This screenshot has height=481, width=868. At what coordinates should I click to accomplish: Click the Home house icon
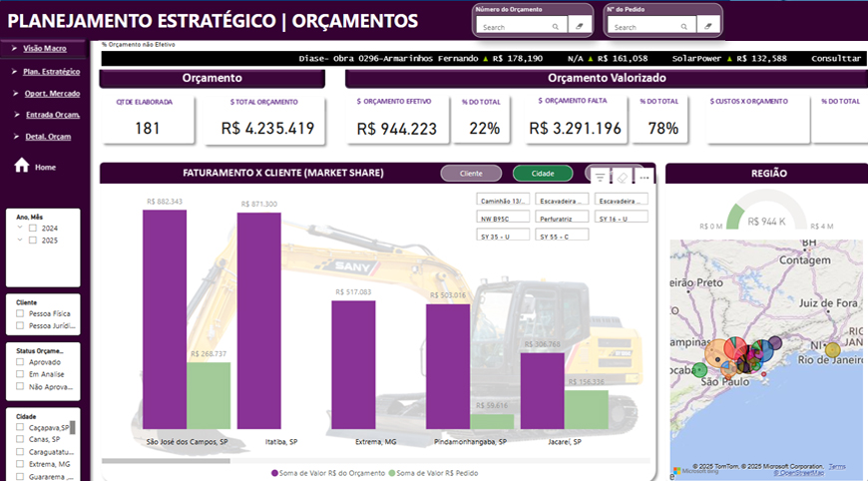(21, 166)
